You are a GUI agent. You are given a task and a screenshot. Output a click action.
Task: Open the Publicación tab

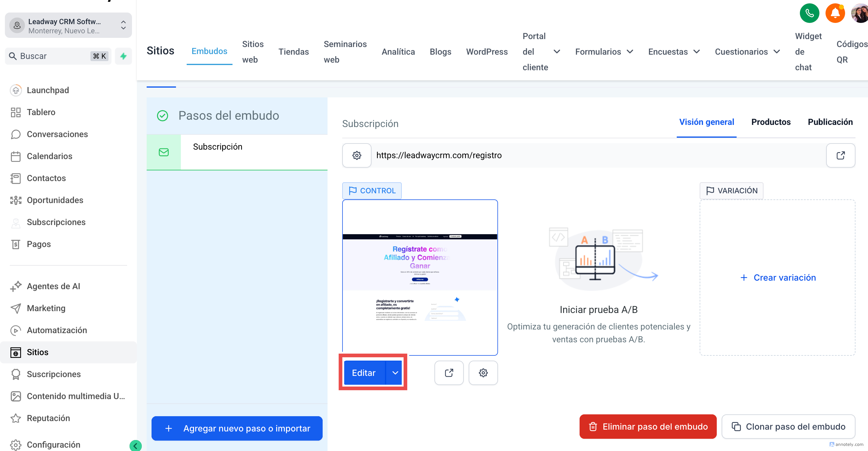pyautogui.click(x=830, y=122)
